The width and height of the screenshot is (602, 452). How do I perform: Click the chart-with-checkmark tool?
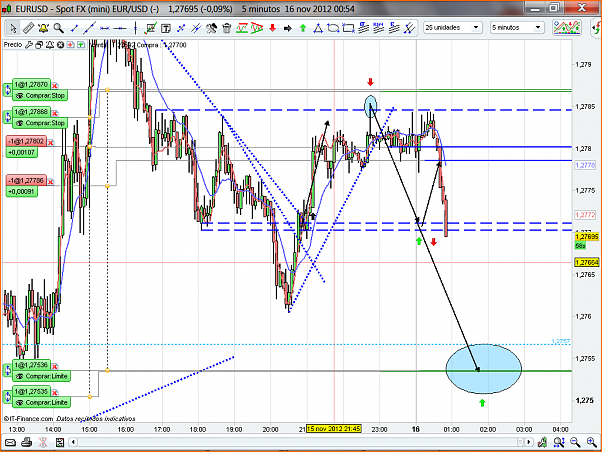[150, 28]
